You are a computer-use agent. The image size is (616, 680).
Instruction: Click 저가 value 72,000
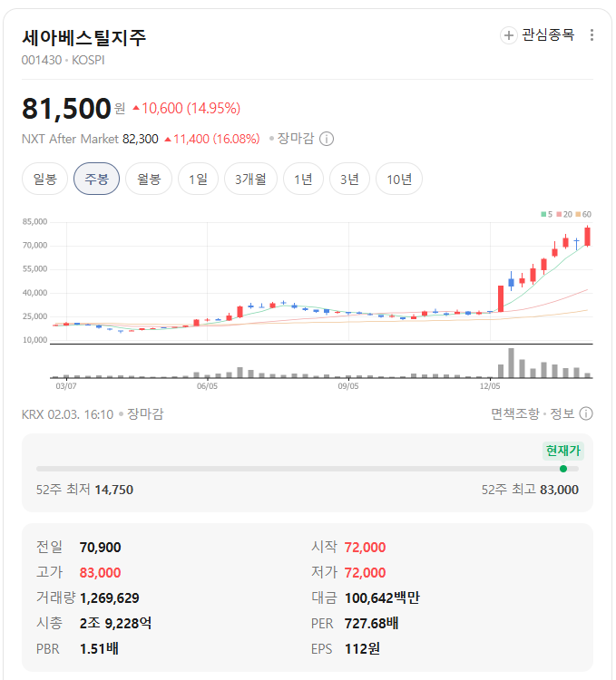point(365,572)
